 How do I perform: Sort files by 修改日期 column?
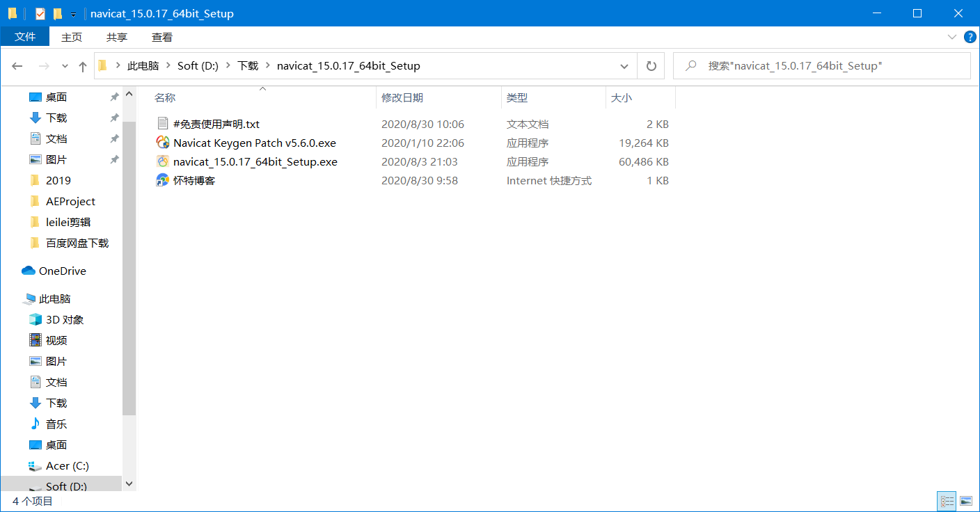click(x=438, y=98)
